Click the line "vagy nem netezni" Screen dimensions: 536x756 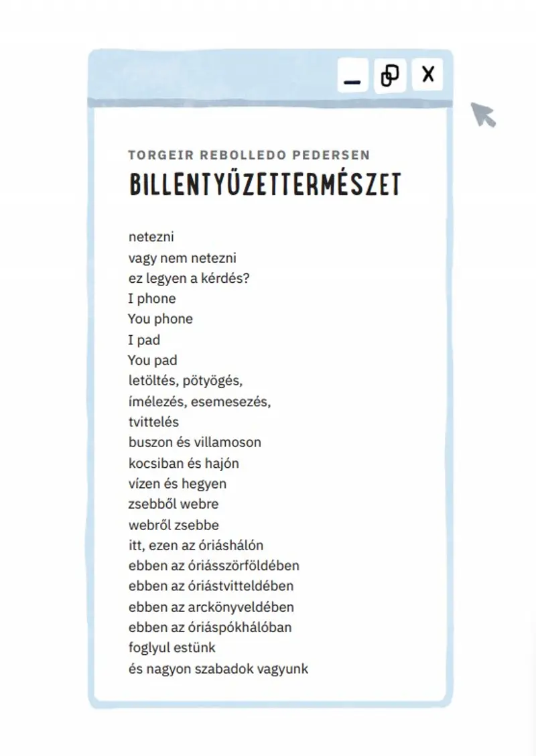pyautogui.click(x=182, y=257)
